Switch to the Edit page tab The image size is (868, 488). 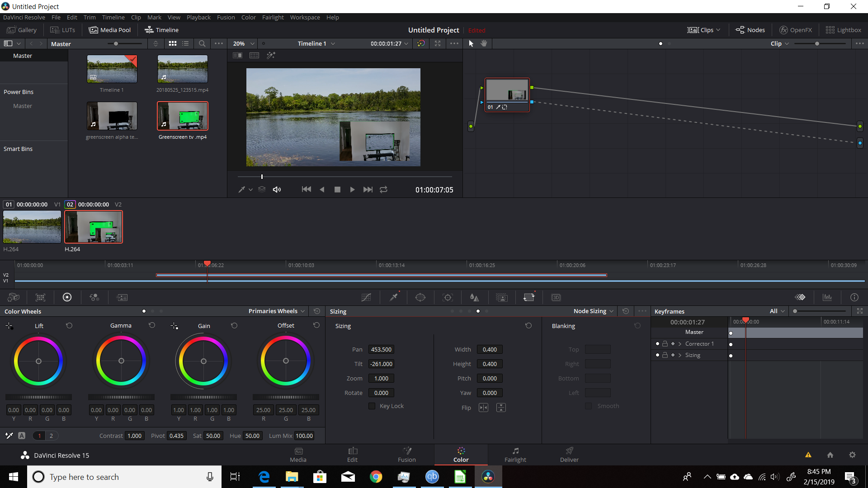click(353, 455)
